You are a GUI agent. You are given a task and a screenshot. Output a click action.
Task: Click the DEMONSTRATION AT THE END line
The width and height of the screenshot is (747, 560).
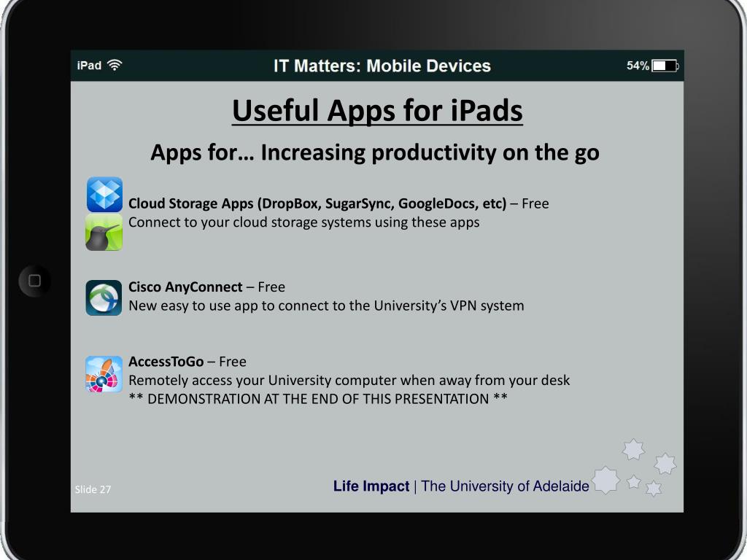tap(318, 399)
